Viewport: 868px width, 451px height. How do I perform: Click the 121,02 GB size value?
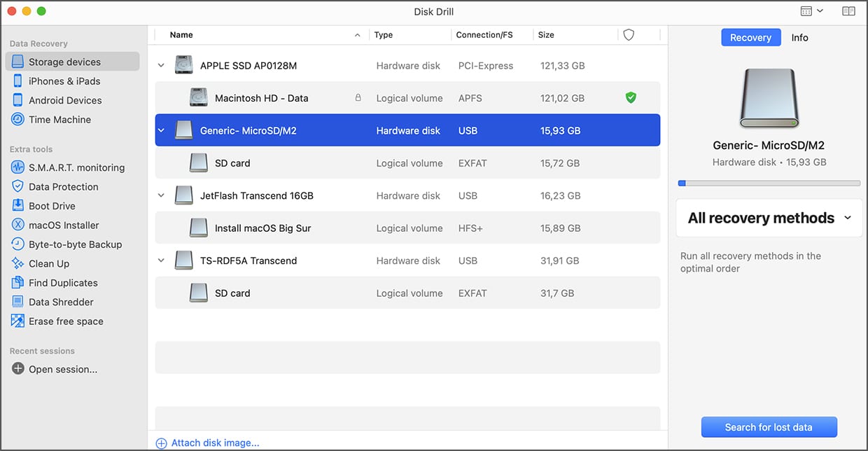tap(562, 98)
